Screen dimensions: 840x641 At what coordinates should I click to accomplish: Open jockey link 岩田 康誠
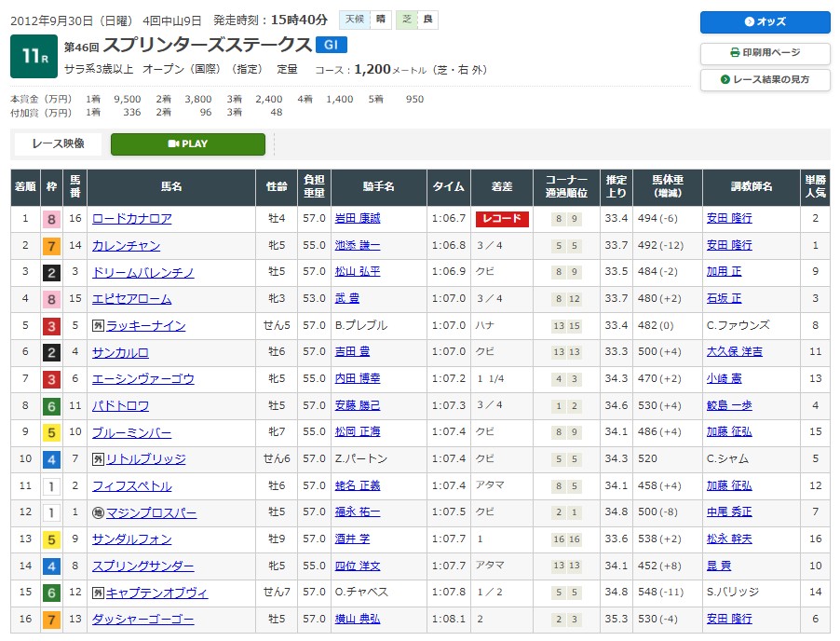click(x=357, y=219)
